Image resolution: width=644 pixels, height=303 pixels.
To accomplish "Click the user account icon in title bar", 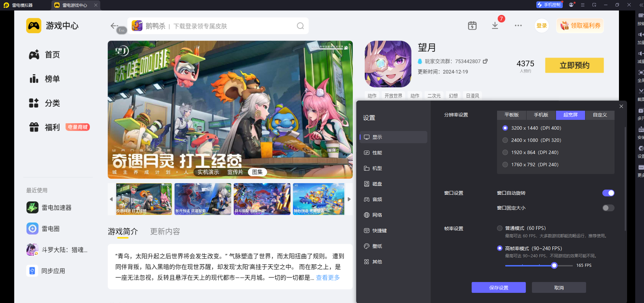I will [572, 5].
